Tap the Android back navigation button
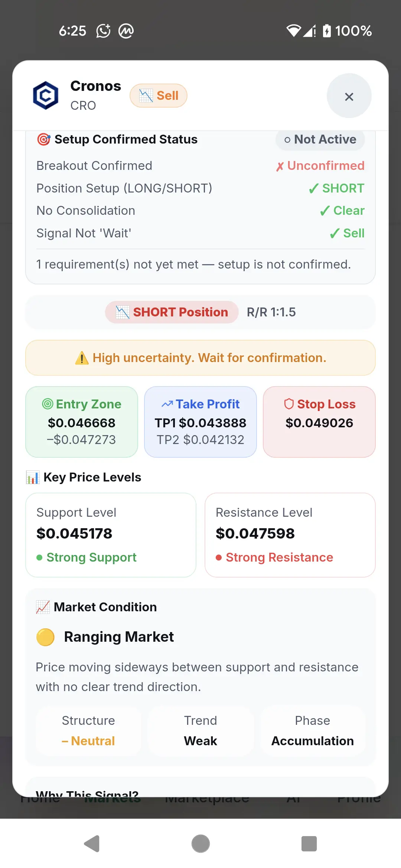Screen dimensions: 401x868 [x=92, y=844]
